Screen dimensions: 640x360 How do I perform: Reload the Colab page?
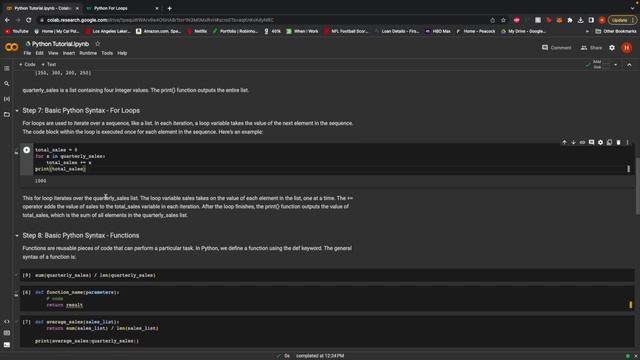[x=29, y=20]
